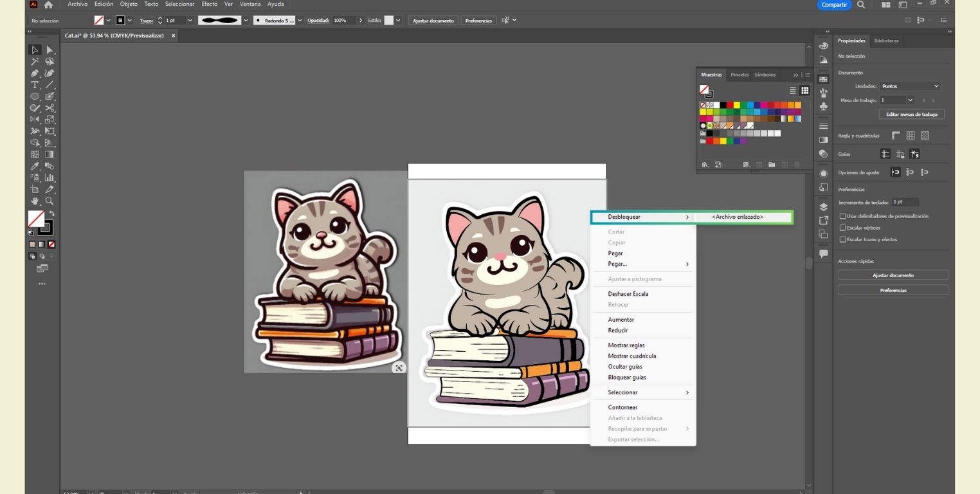980x494 pixels.
Task: Select the Zoom tool
Action: pos(50,201)
